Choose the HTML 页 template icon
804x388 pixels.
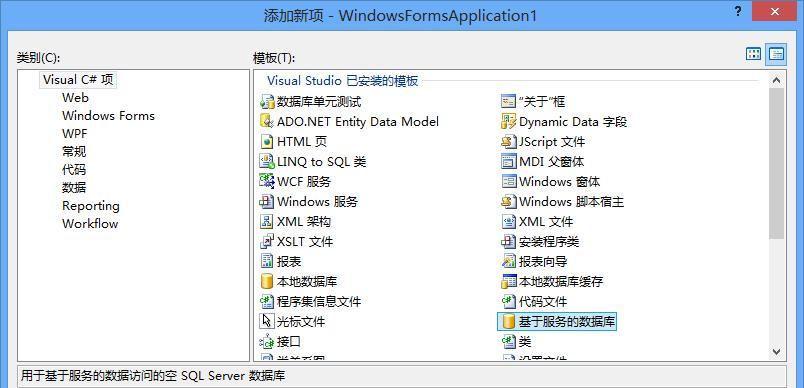(267, 141)
